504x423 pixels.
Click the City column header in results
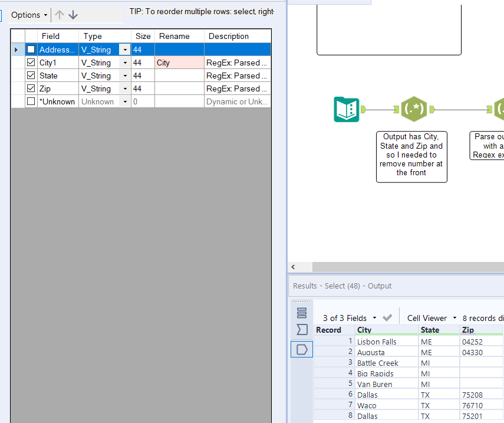386,330
